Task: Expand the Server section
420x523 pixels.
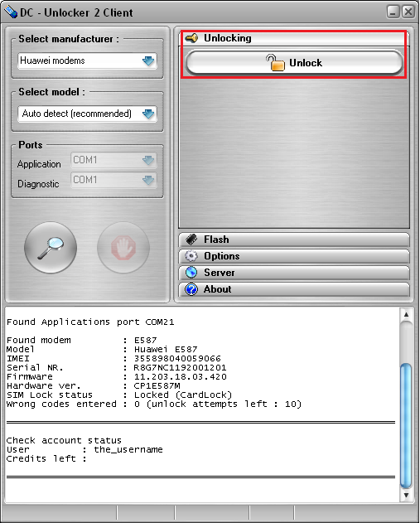Action: point(294,273)
